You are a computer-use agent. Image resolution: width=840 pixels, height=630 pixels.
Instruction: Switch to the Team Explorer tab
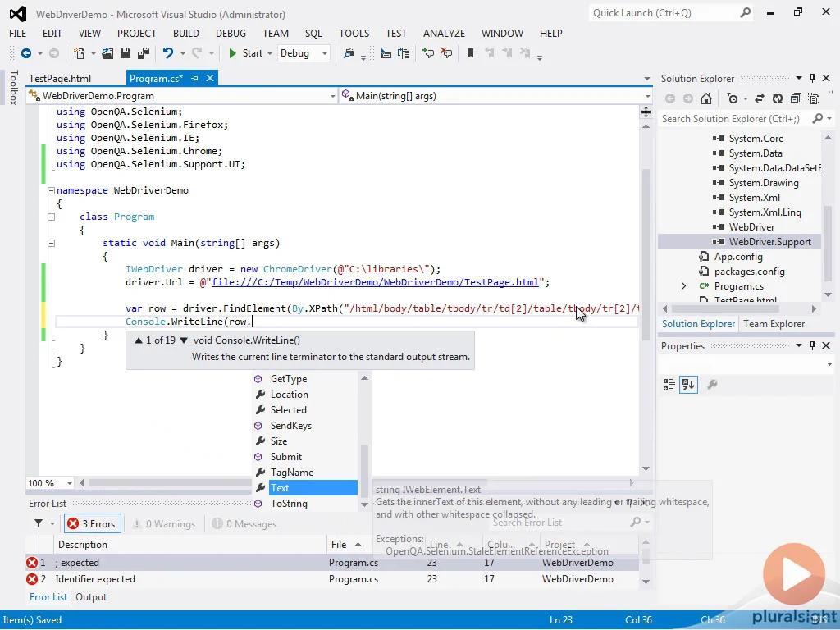pos(774,324)
